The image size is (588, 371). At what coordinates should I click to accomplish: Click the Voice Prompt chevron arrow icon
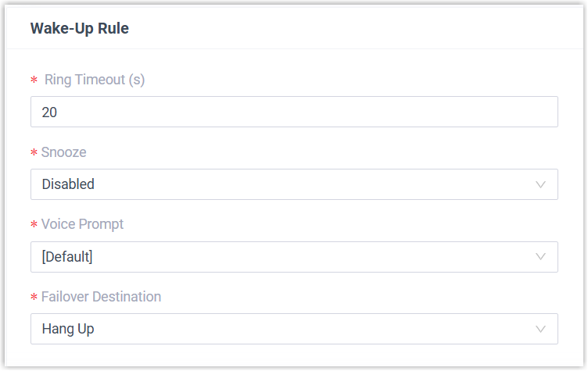click(540, 257)
